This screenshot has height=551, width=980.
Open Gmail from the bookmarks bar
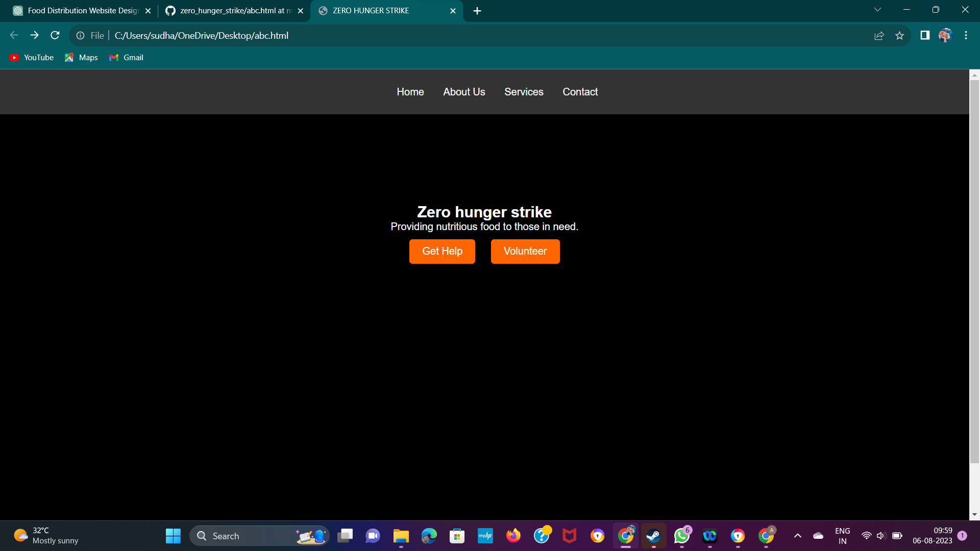coord(126,57)
